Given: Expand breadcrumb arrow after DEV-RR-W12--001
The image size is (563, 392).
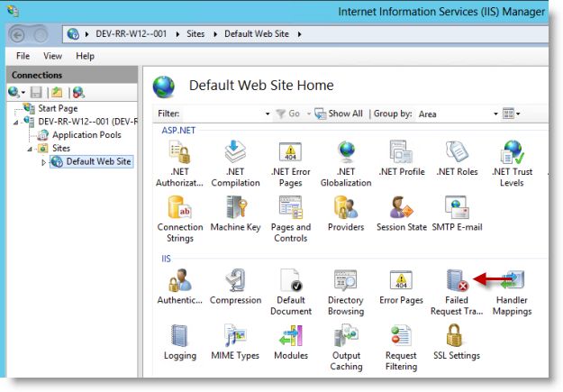Looking at the screenshot, I should (177, 34).
